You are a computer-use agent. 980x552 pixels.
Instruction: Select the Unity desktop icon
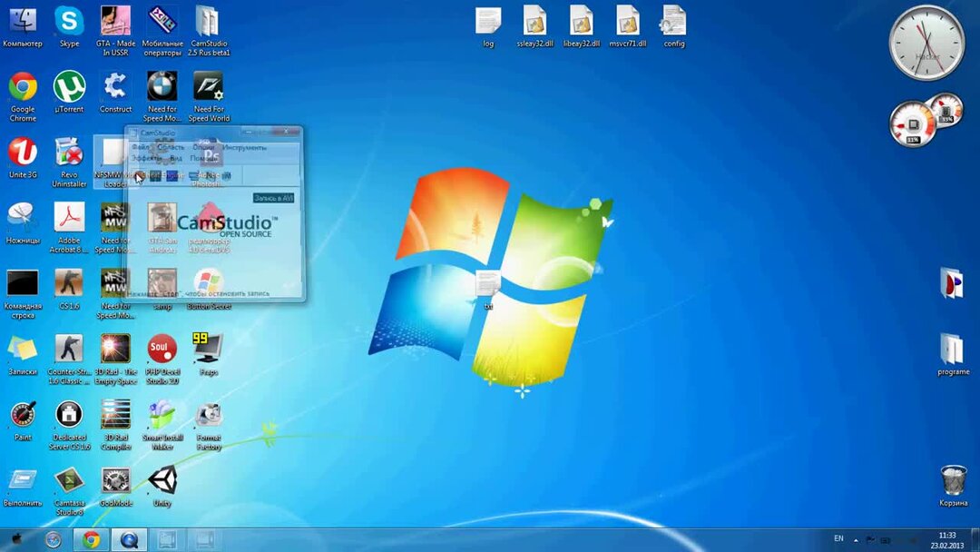click(162, 487)
